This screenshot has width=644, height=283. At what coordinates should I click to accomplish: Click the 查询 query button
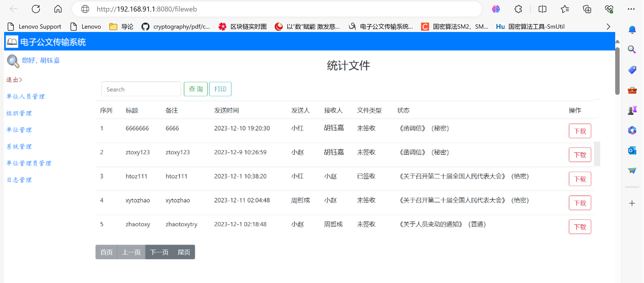pyautogui.click(x=196, y=89)
